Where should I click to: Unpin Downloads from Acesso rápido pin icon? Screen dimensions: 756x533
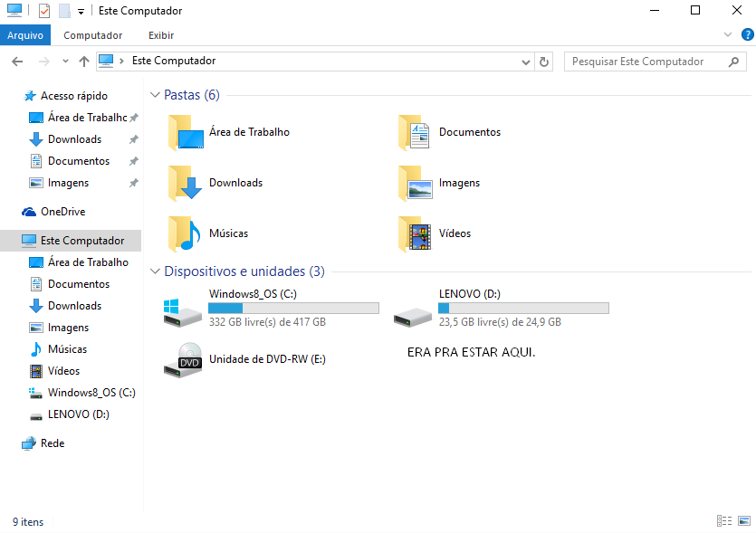pyautogui.click(x=134, y=139)
